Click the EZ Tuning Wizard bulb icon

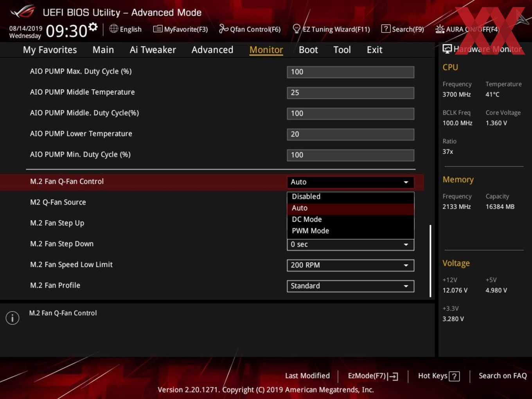297,29
